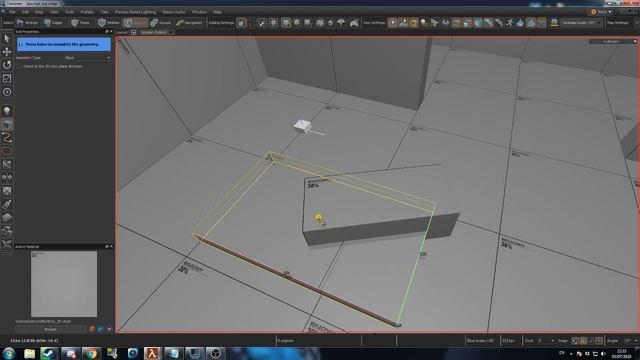Click the Browse material button
640x360 pixels.
(x=51, y=329)
